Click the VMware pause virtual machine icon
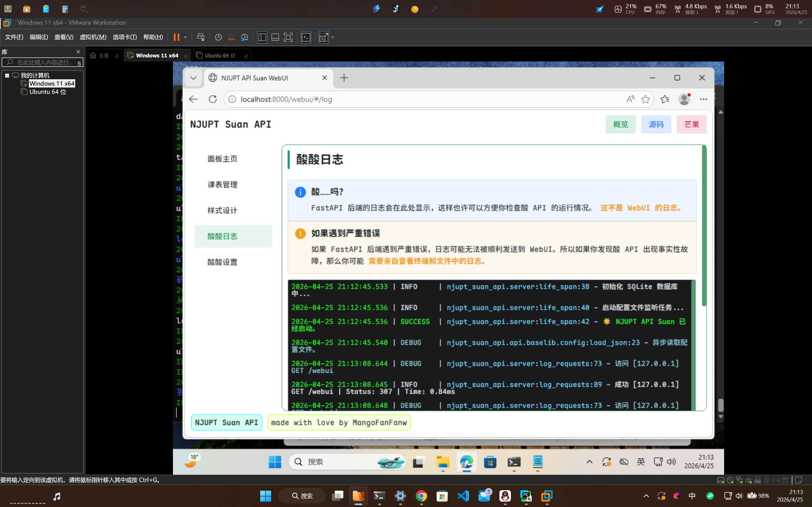 [176, 37]
